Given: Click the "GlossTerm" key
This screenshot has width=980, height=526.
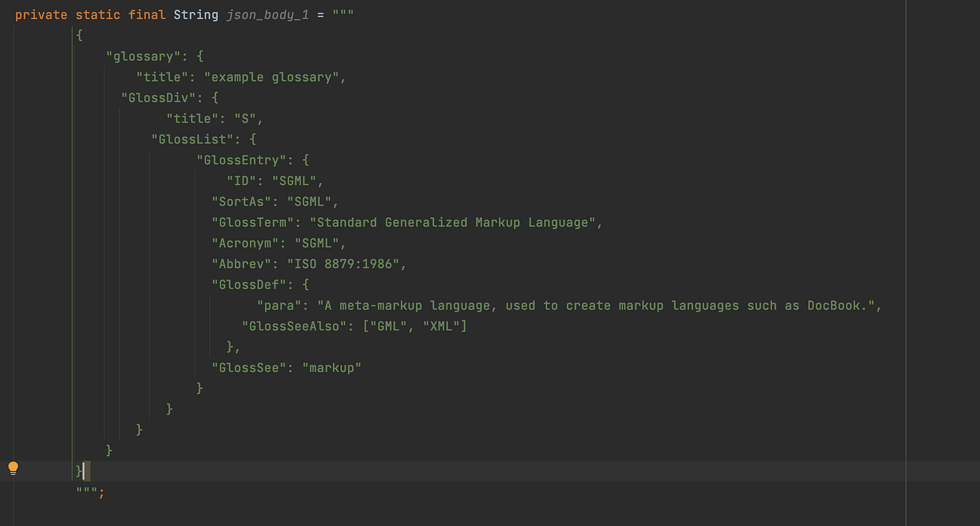Looking at the screenshot, I should [x=253, y=223].
